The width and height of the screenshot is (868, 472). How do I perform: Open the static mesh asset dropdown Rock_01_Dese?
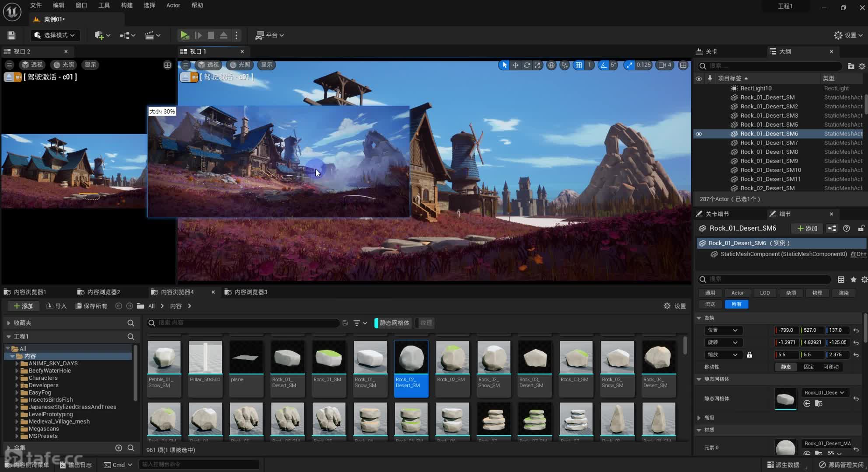click(824, 392)
